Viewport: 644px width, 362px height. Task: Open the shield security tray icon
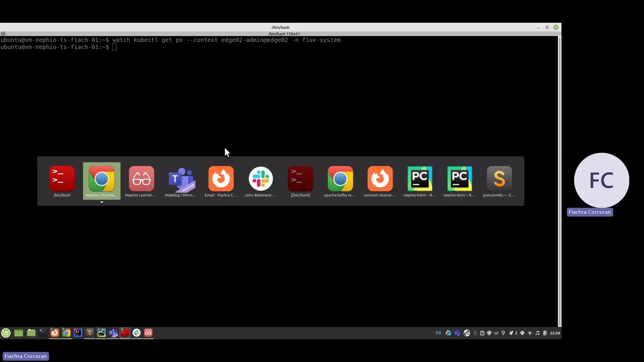pyautogui.click(x=489, y=333)
